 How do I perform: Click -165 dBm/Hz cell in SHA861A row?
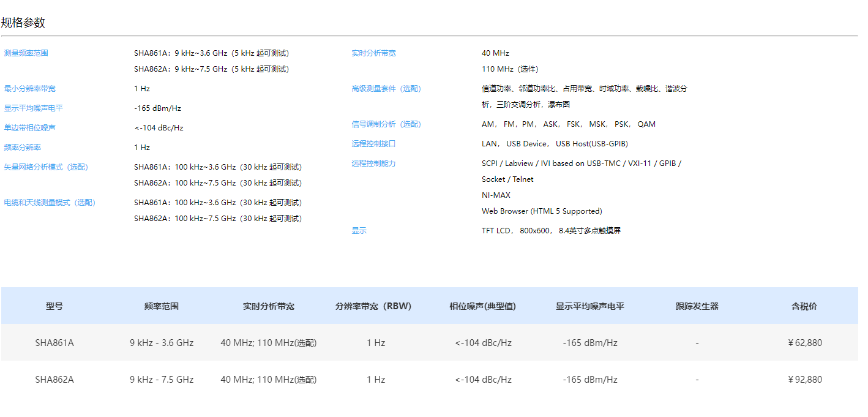(x=590, y=343)
